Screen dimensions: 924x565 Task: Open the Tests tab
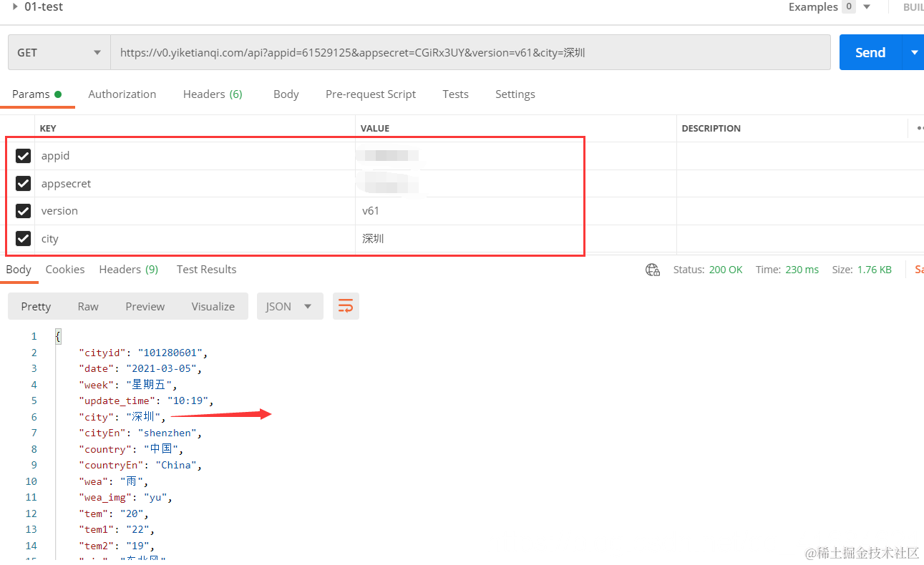point(455,94)
